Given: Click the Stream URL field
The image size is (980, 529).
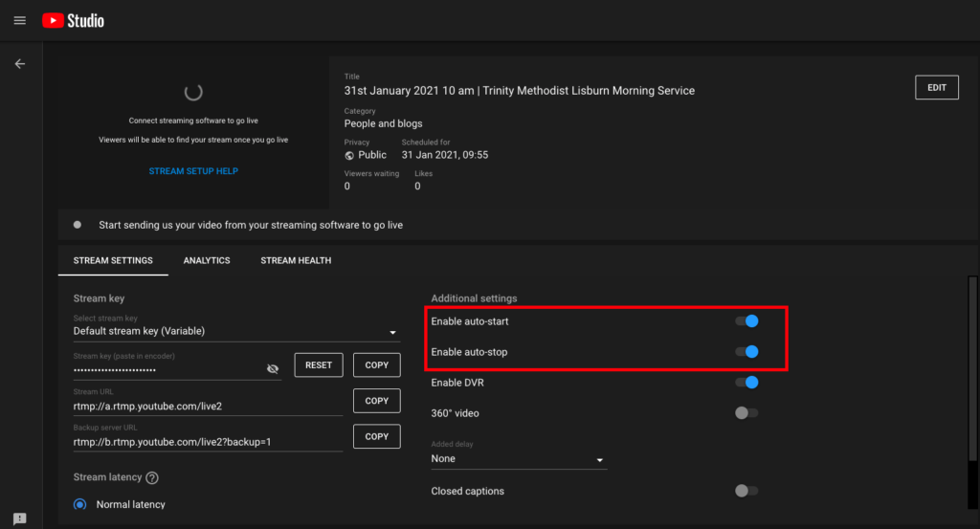Looking at the screenshot, I should pos(208,406).
